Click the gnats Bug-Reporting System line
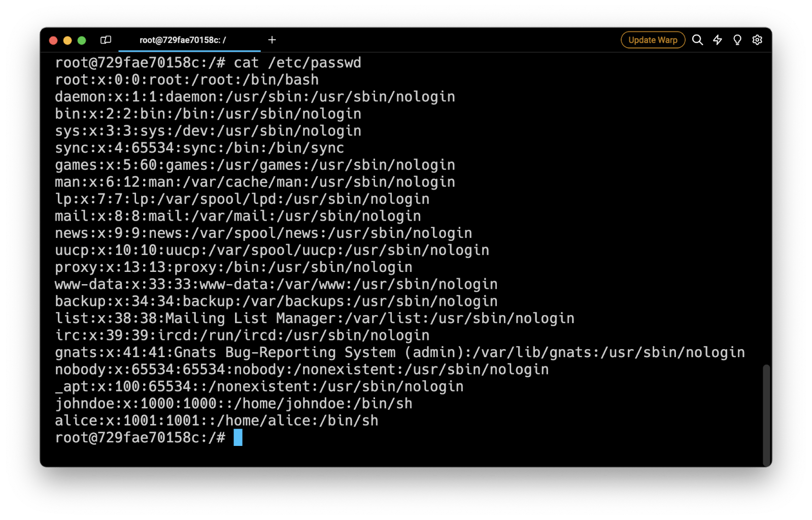812x520 pixels. tap(399, 353)
